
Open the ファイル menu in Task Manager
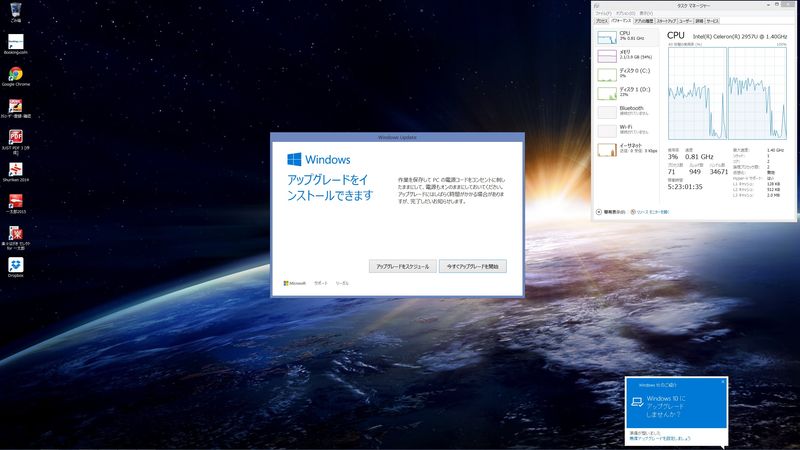603,13
